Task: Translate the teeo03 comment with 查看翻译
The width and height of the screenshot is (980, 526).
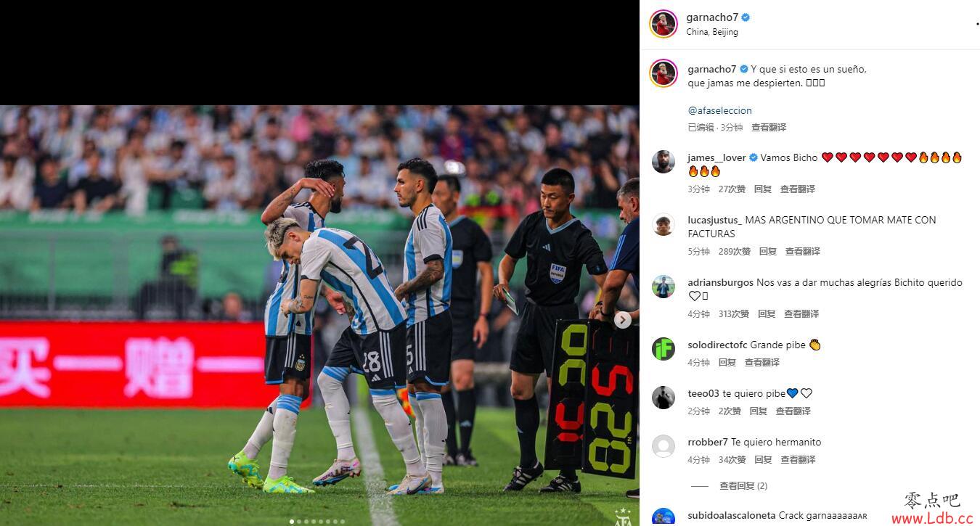Action: pyautogui.click(x=793, y=411)
